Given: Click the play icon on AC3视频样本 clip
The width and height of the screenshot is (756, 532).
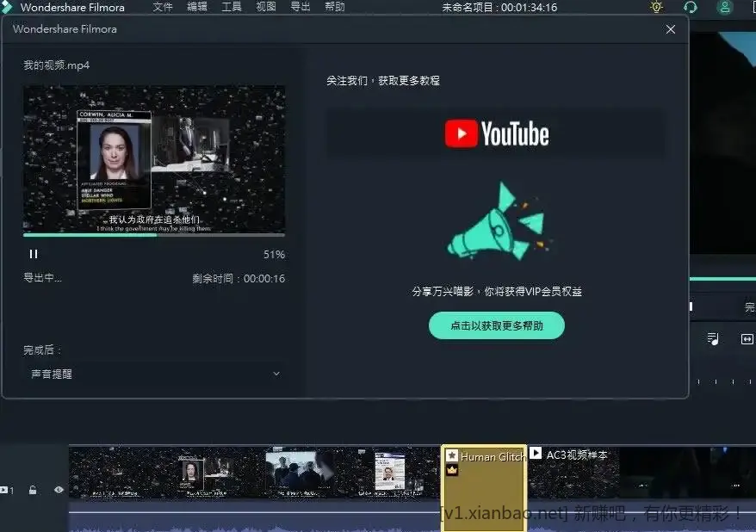Looking at the screenshot, I should click(536, 453).
